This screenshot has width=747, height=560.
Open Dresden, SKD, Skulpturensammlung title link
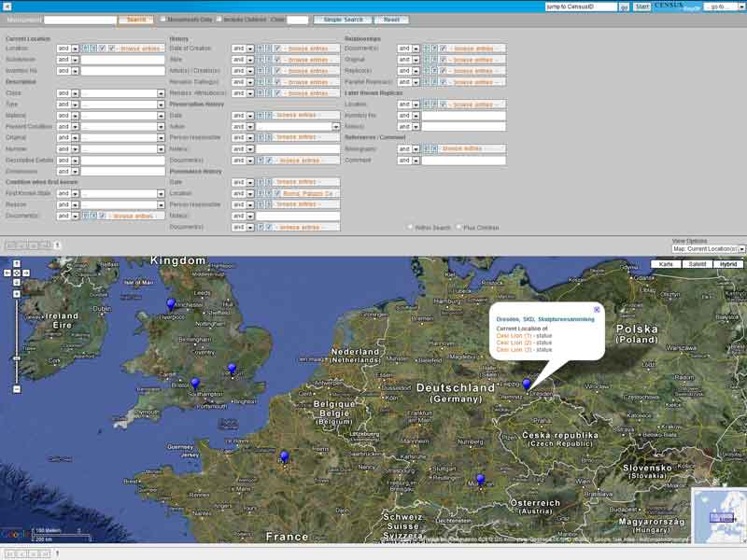(x=545, y=319)
